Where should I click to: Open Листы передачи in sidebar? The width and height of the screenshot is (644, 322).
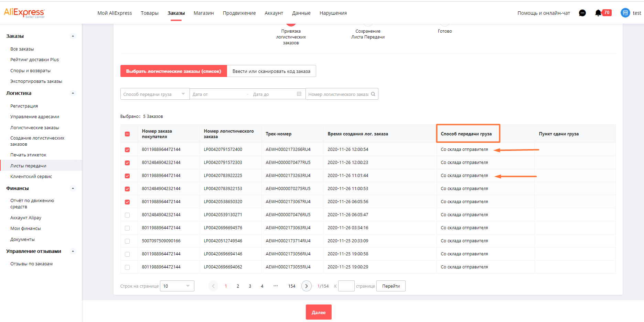tap(28, 166)
